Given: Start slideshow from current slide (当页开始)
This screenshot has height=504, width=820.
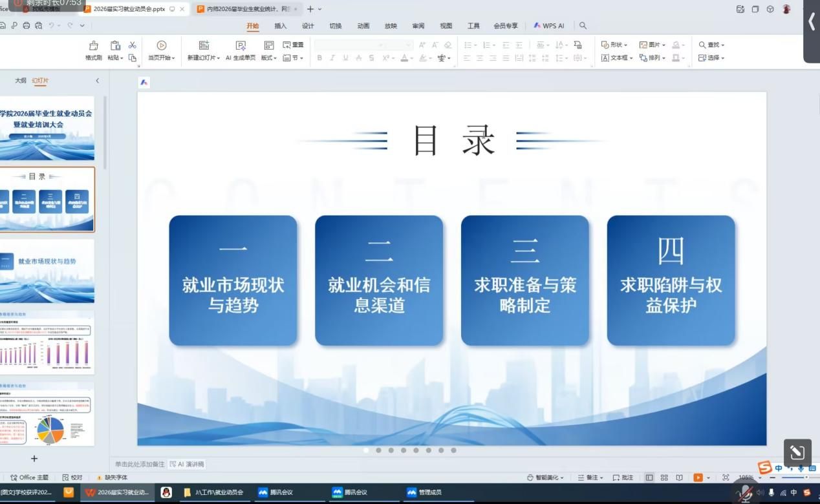Looking at the screenshot, I should pyautogui.click(x=162, y=46).
